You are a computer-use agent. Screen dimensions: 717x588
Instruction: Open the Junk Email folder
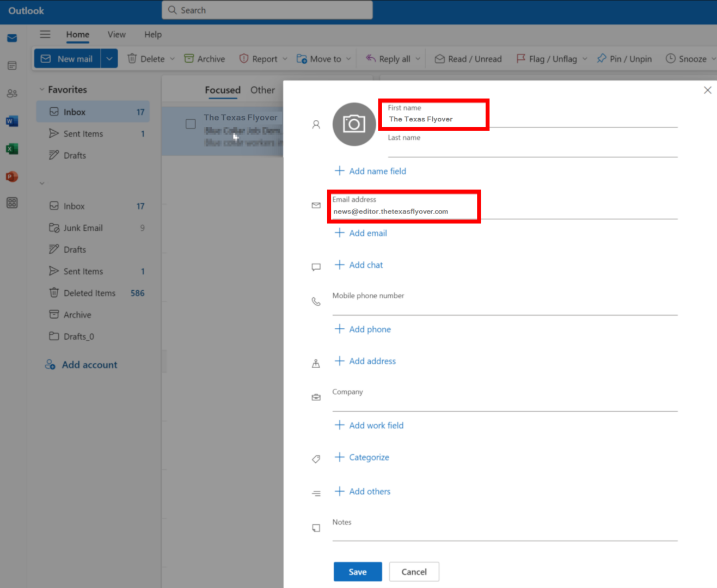[93, 228]
